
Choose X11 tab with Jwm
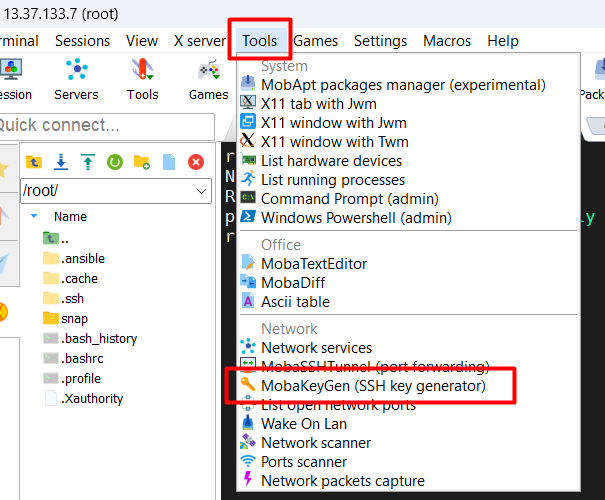(x=409, y=104)
